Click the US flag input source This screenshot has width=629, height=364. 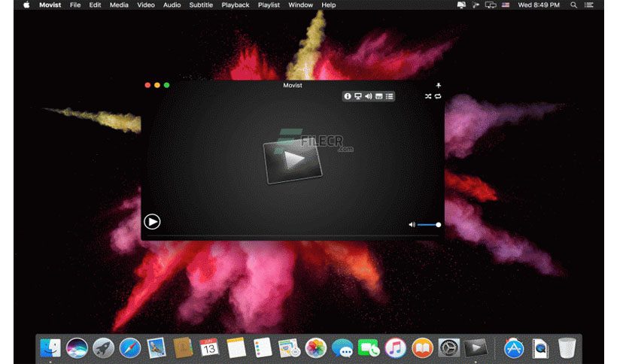click(506, 5)
